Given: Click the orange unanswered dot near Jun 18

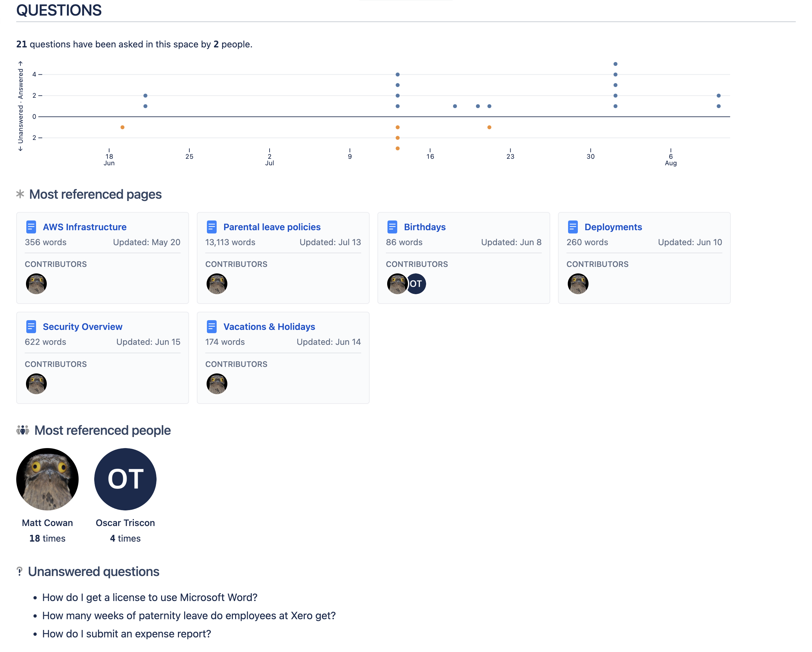Looking at the screenshot, I should (x=122, y=127).
